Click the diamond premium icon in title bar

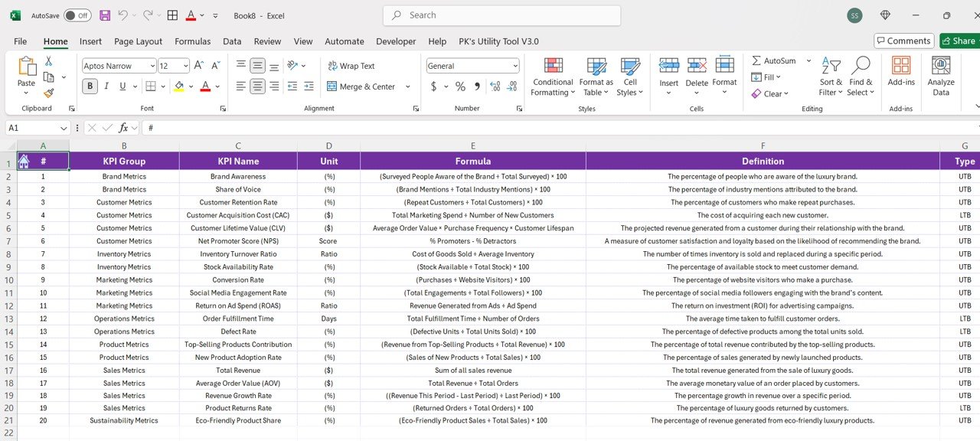[x=886, y=15]
